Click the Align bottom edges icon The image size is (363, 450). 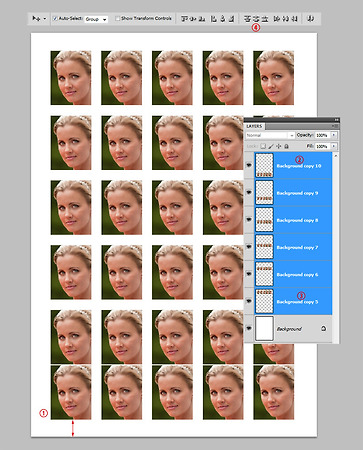point(202,19)
